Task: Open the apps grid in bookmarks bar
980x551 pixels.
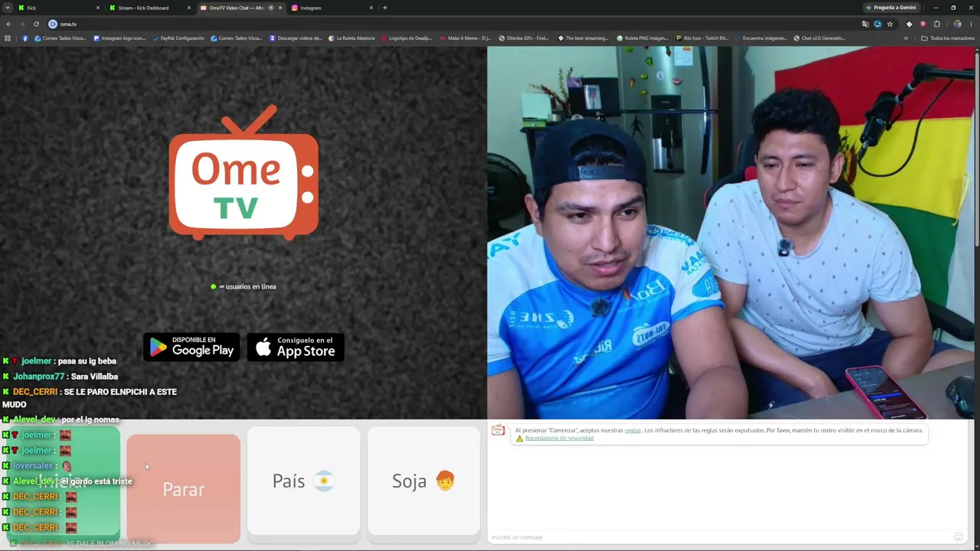Action: point(8,38)
